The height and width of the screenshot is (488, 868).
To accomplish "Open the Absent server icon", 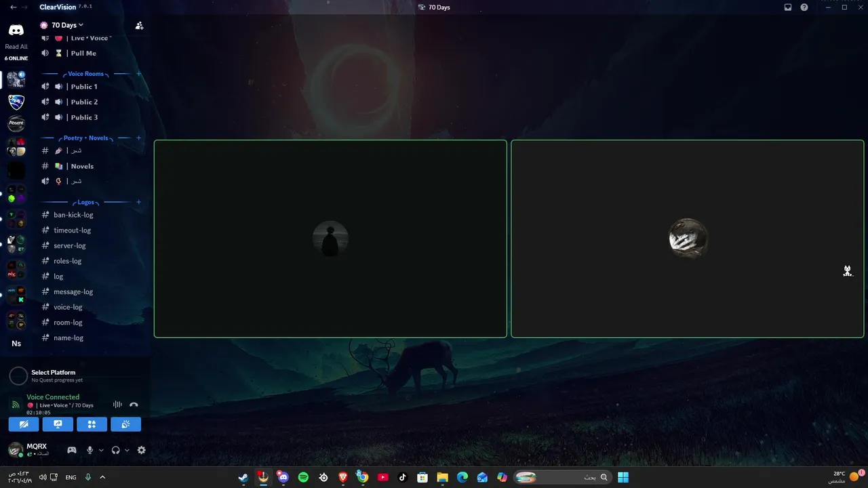I will coord(16,124).
